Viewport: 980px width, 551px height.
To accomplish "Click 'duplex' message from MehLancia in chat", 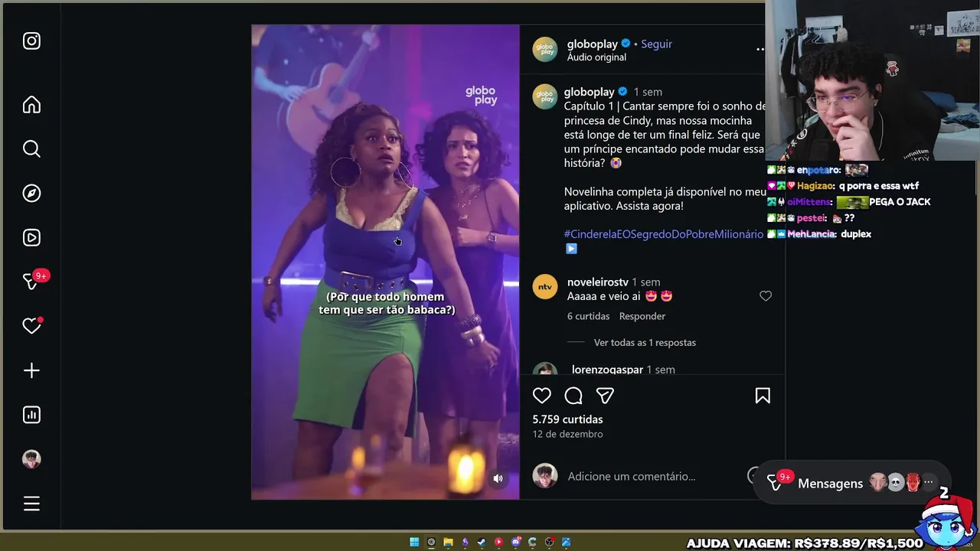I will (x=855, y=234).
